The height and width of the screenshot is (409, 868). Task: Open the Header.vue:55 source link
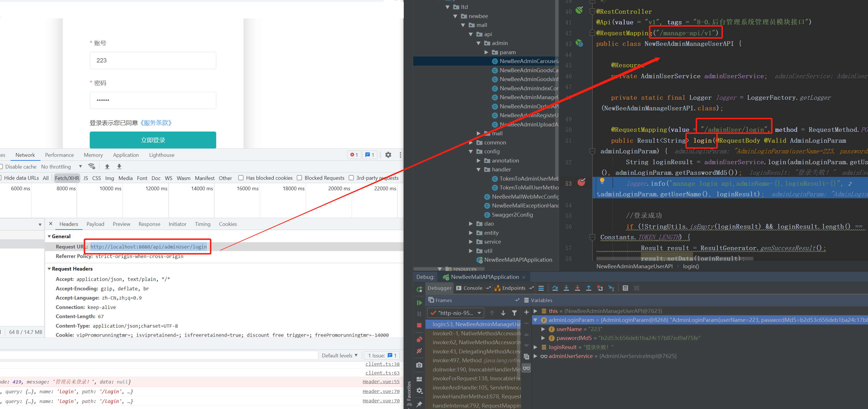381,381
